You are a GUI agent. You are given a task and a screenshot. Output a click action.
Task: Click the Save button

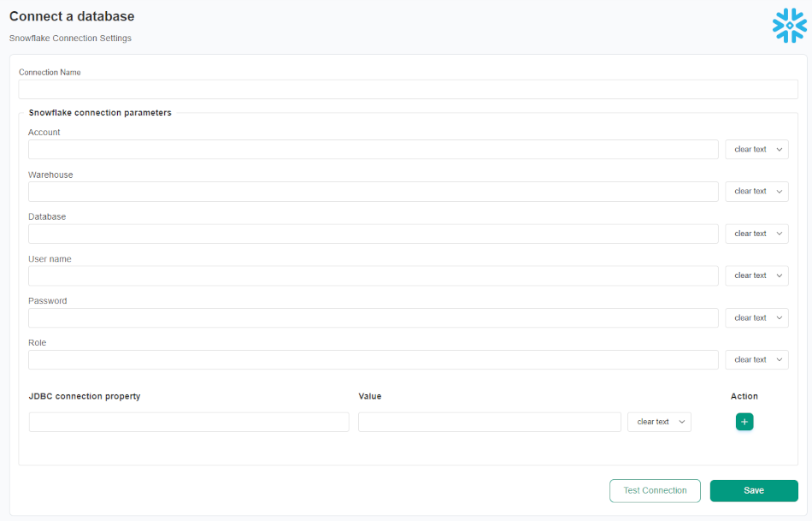click(x=754, y=491)
